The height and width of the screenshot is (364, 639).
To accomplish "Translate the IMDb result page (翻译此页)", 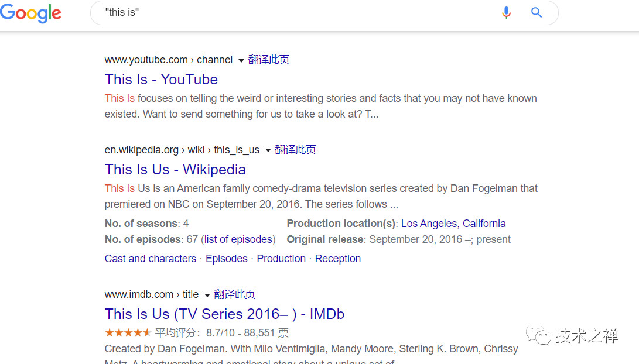I will 234,294.
